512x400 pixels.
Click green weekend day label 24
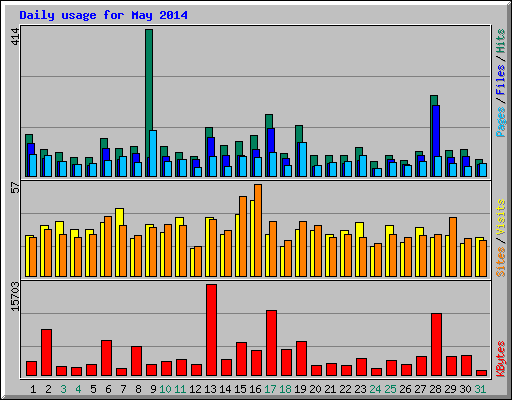coord(375,389)
